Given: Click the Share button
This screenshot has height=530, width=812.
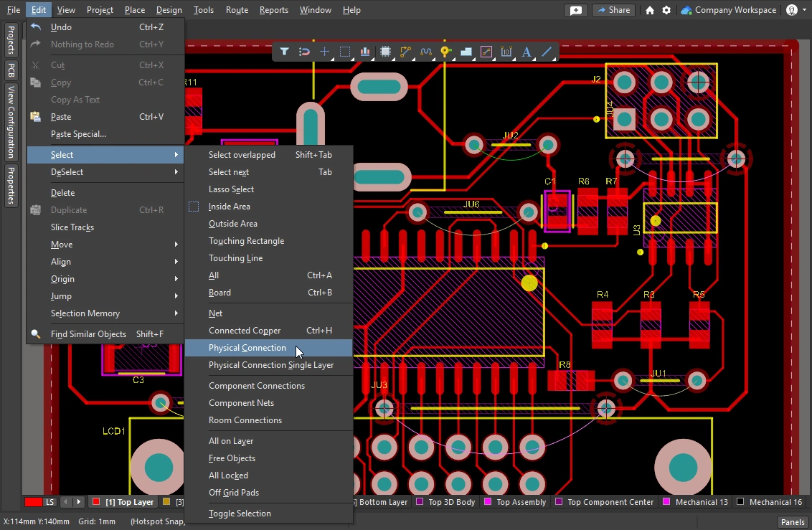Looking at the screenshot, I should coord(613,10).
